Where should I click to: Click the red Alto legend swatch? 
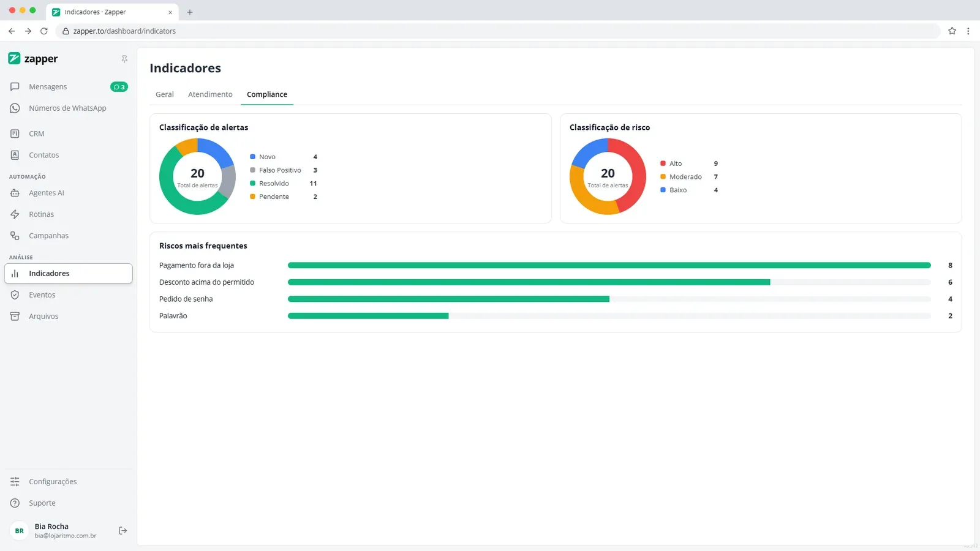point(663,163)
